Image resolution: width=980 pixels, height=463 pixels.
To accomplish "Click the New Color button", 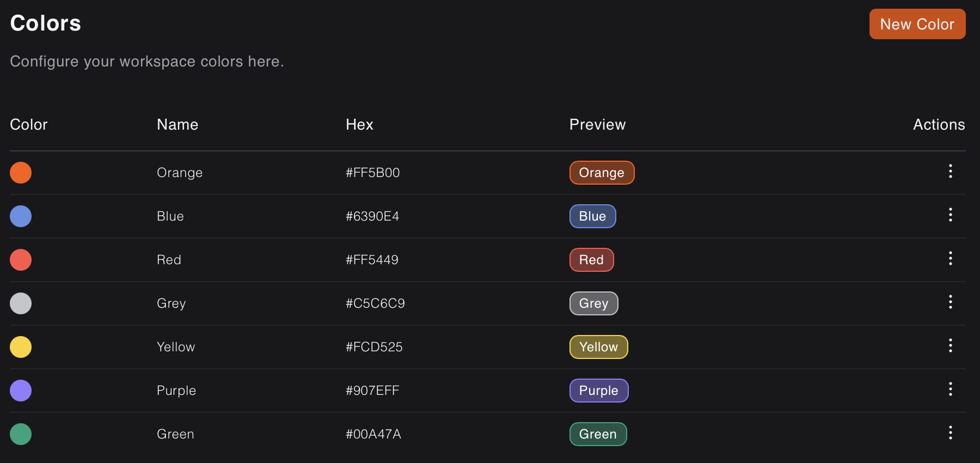I will 917,24.
